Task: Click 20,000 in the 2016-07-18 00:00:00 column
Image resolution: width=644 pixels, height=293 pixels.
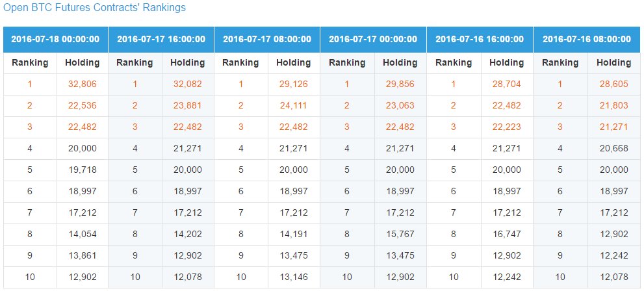Action: [x=82, y=149]
